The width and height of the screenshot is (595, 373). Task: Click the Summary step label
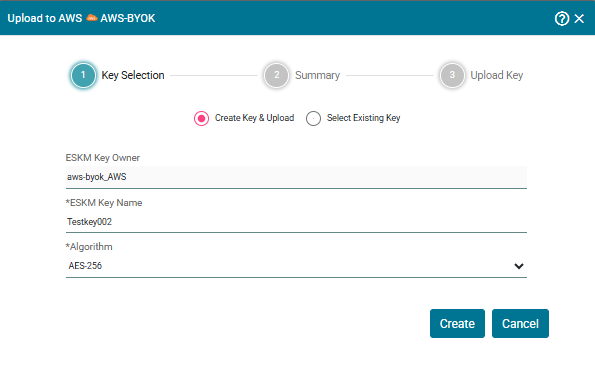318,75
